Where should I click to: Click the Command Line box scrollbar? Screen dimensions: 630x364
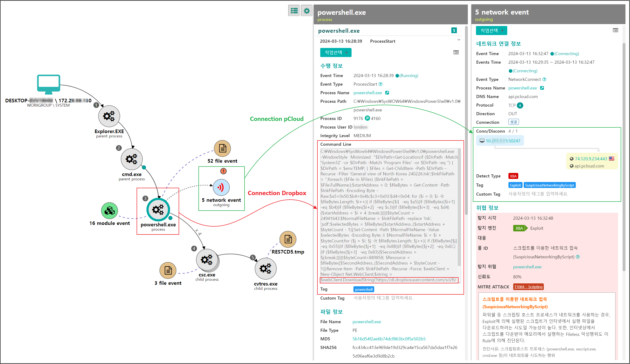pyautogui.click(x=459, y=207)
